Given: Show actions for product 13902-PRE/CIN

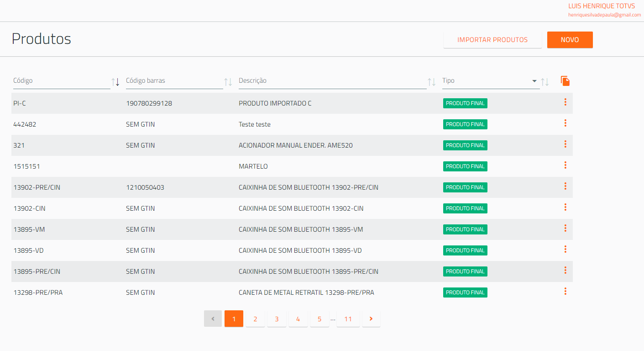Looking at the screenshot, I should tap(565, 186).
